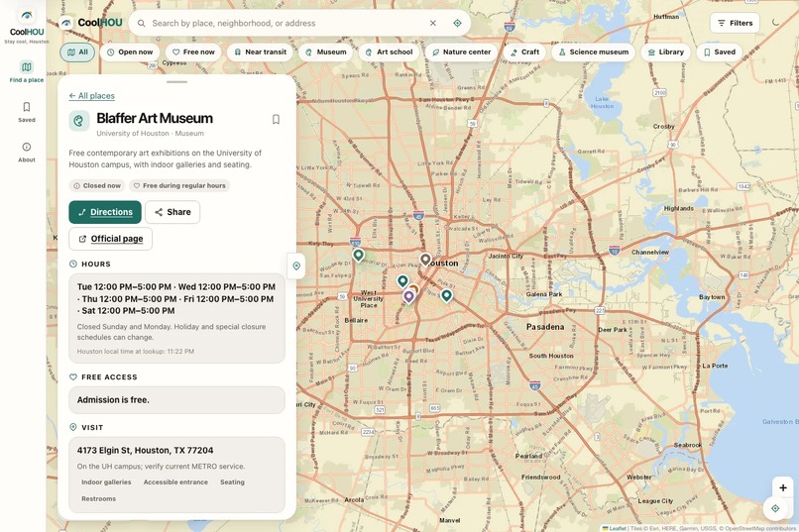Select the teal marker near Galena Park side
Image resolution: width=799 pixels, height=532 pixels.
pos(446,295)
